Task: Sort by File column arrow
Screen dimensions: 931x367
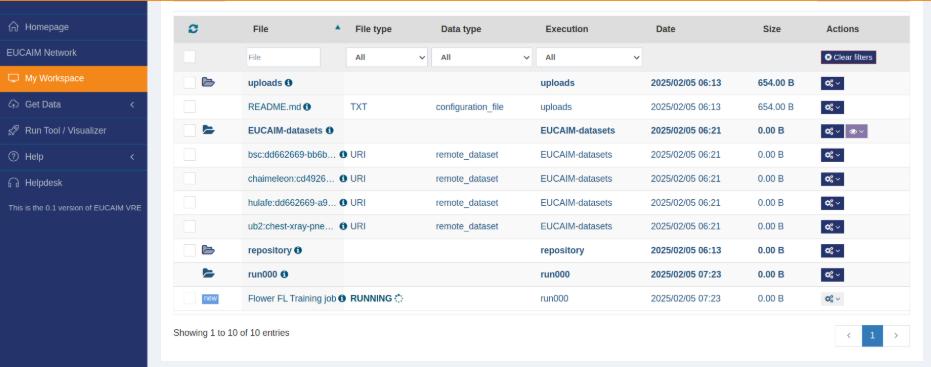Action: 338,27
